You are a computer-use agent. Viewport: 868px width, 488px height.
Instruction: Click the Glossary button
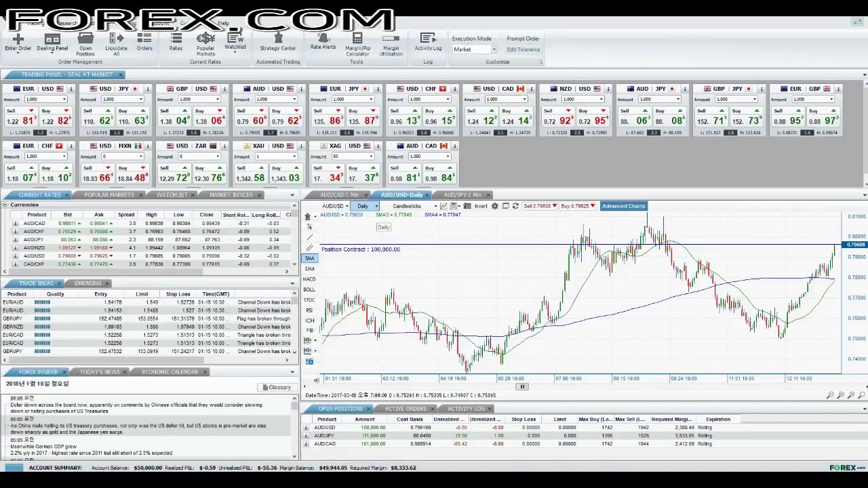click(x=277, y=388)
